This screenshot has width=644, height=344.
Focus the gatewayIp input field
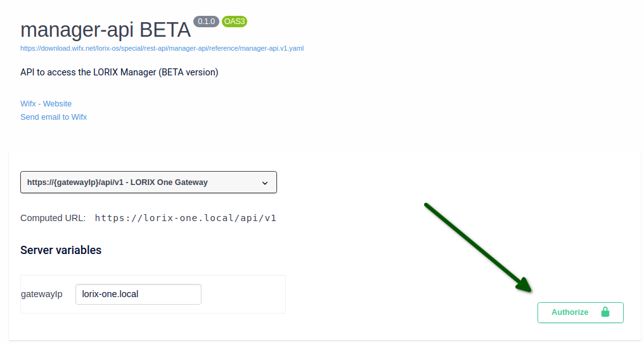tap(138, 294)
